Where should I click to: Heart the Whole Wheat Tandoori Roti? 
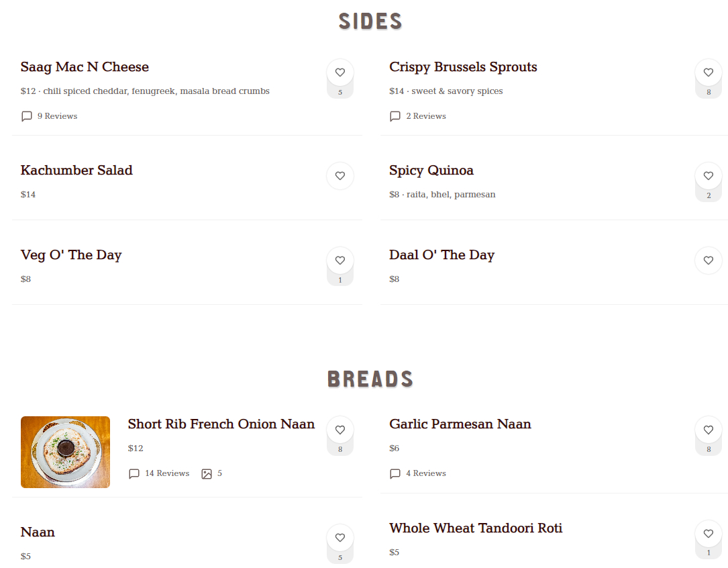(x=708, y=534)
